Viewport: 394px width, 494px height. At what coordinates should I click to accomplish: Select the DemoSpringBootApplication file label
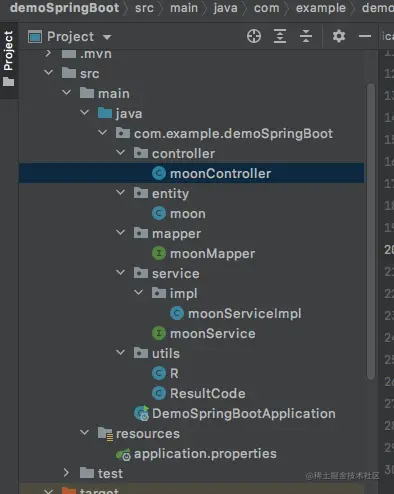244,414
